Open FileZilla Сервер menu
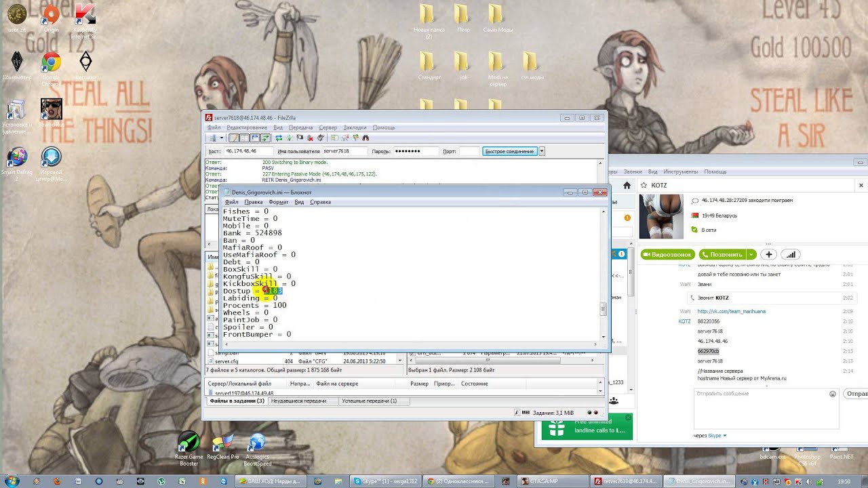 coord(328,127)
